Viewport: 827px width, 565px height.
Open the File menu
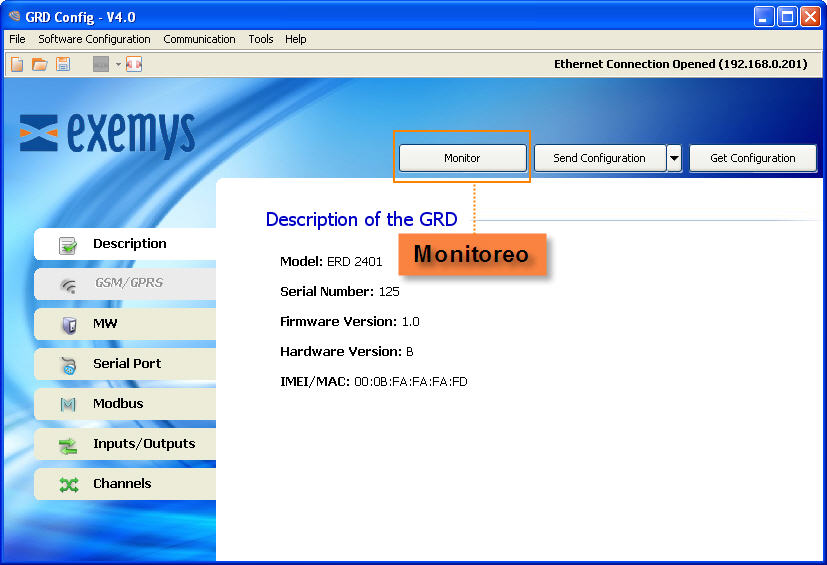(x=17, y=39)
